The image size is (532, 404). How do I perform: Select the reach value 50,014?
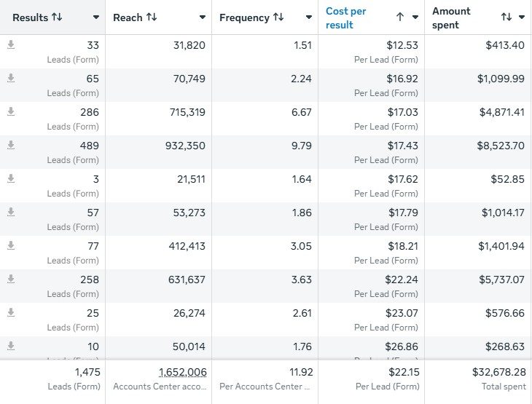[x=189, y=346]
